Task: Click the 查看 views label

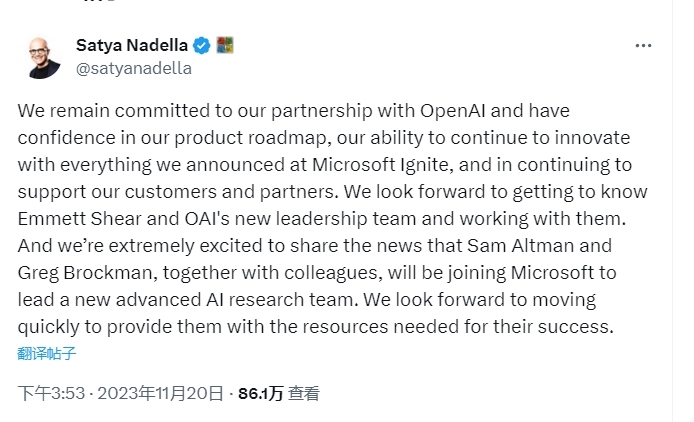Action: (303, 394)
